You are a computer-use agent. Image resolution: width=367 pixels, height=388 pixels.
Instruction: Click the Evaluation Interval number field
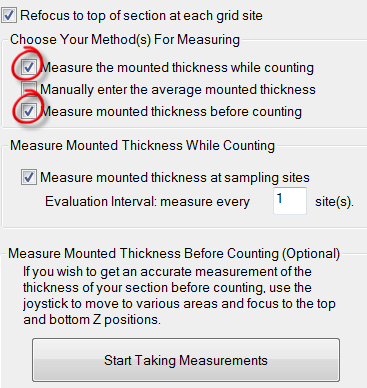(x=290, y=201)
